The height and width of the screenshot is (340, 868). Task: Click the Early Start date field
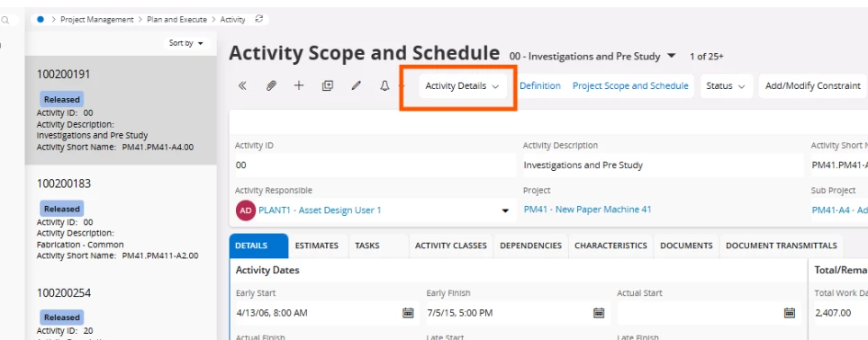point(326,313)
